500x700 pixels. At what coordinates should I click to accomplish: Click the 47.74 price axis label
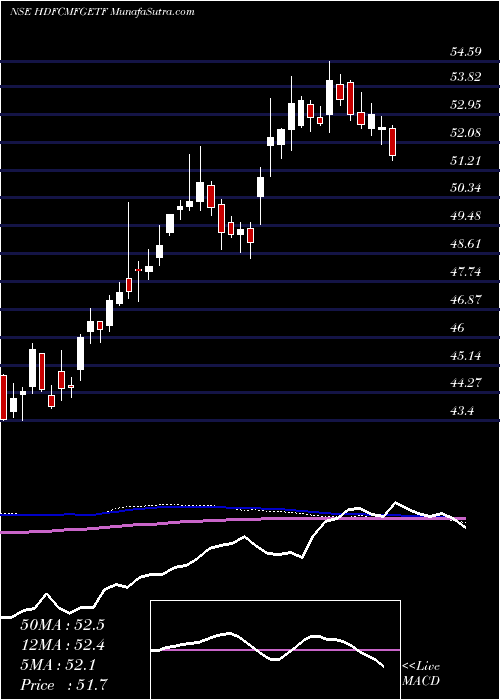tap(466, 272)
